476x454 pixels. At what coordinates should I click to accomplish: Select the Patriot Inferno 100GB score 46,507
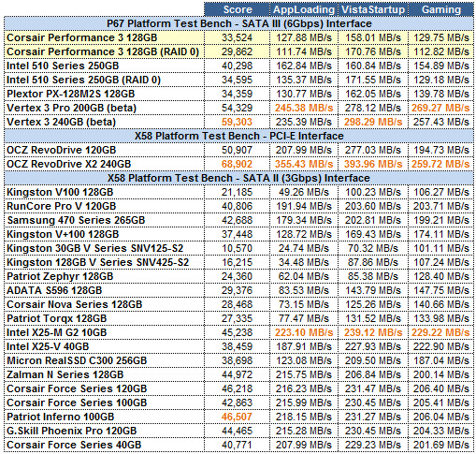[237, 417]
